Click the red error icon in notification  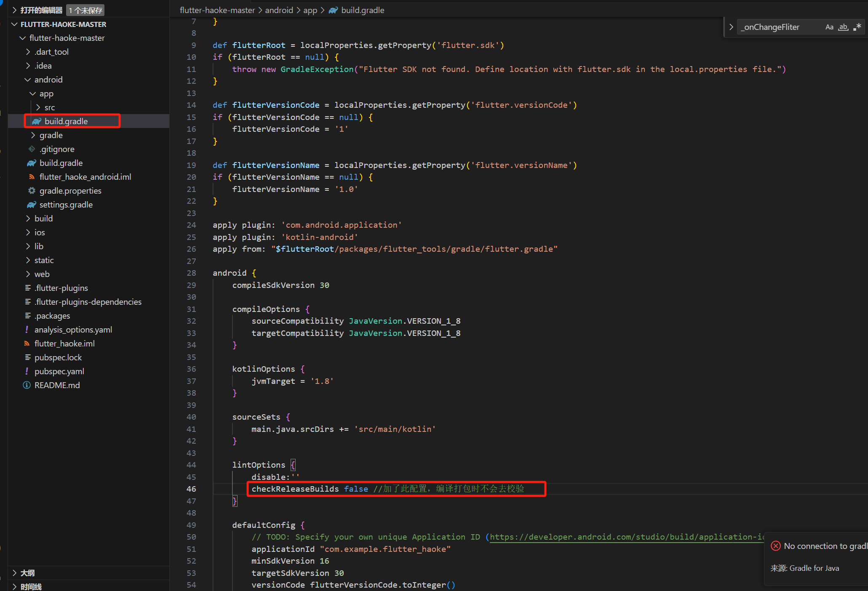[x=775, y=546]
